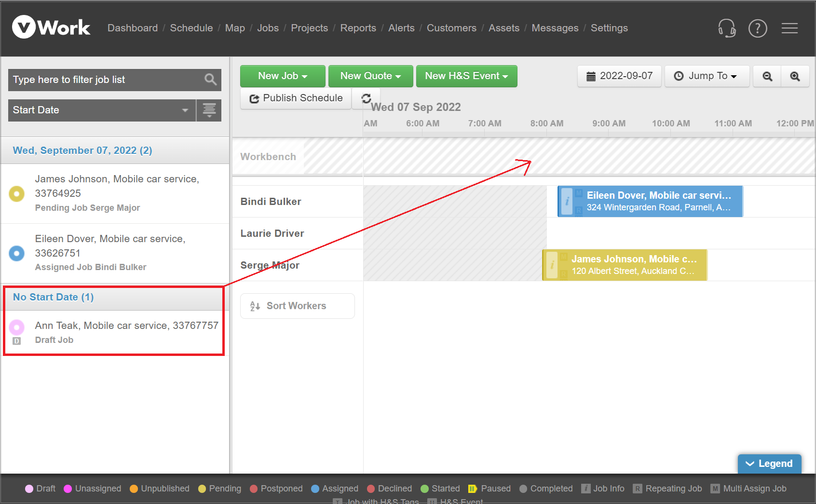Open the Customers menu item

point(451,28)
